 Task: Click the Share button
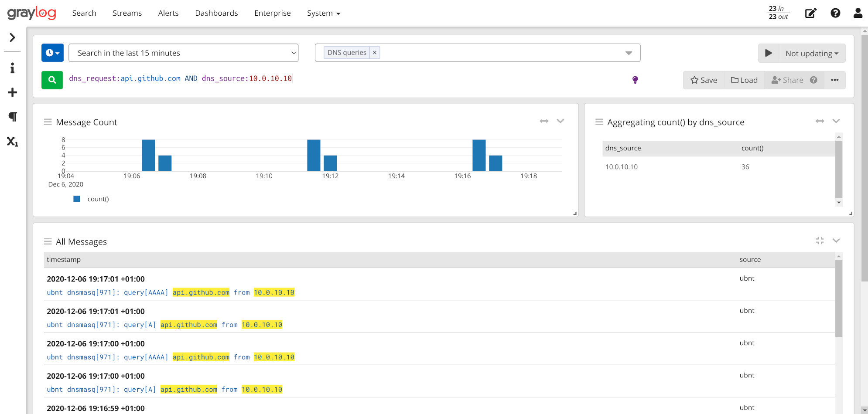tap(787, 80)
